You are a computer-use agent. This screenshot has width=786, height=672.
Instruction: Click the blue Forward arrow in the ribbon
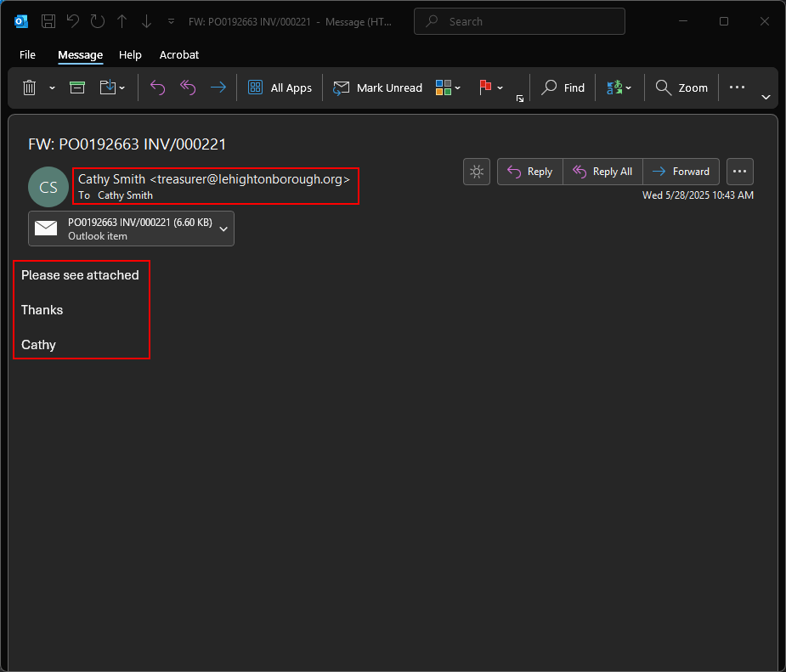218,88
